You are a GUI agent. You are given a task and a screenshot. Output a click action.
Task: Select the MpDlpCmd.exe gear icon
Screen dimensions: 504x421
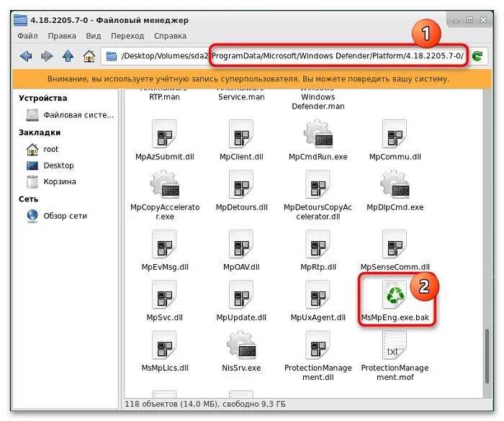click(x=395, y=184)
